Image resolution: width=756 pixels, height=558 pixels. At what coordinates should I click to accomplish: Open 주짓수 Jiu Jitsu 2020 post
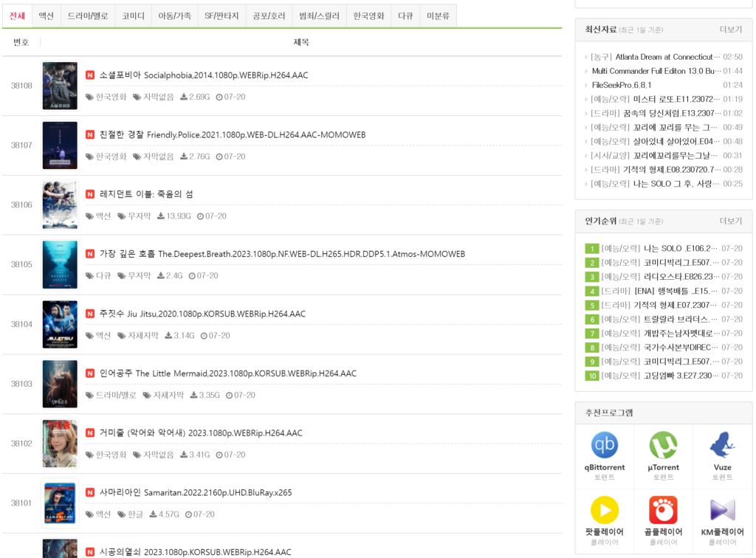(202, 314)
